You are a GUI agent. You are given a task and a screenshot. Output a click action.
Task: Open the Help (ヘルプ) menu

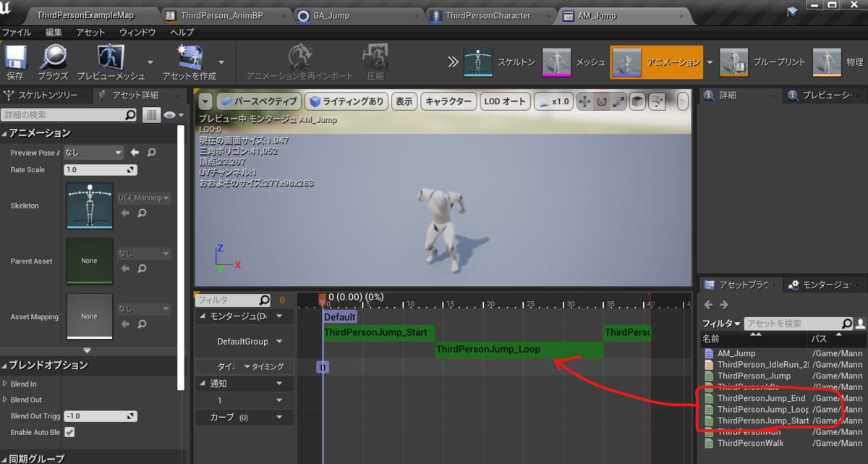[182, 33]
